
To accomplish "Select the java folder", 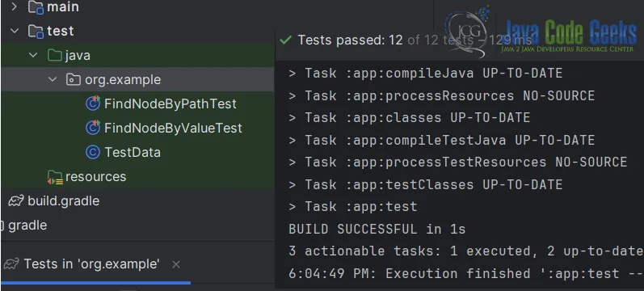I will pyautogui.click(x=78, y=56).
